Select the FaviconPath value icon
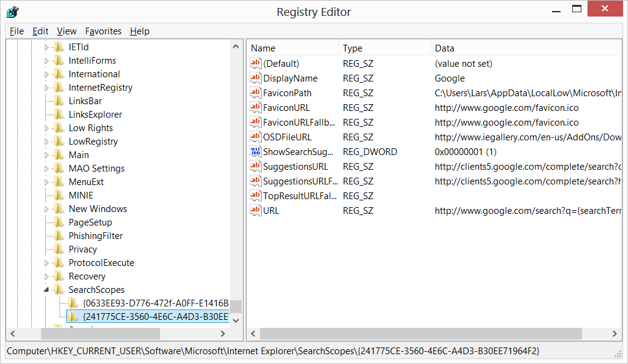Screen dimensions: 628x364 click(255, 93)
